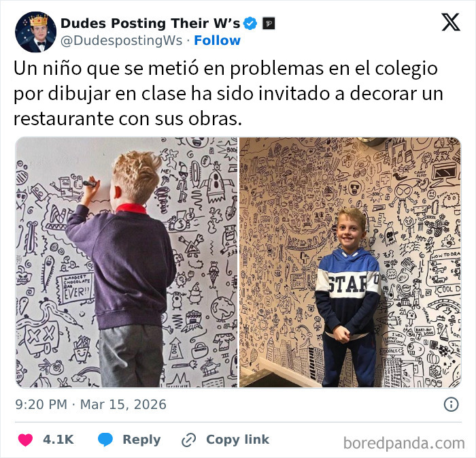Open the tweet info circle icon
The image size is (476, 458).
(451, 404)
